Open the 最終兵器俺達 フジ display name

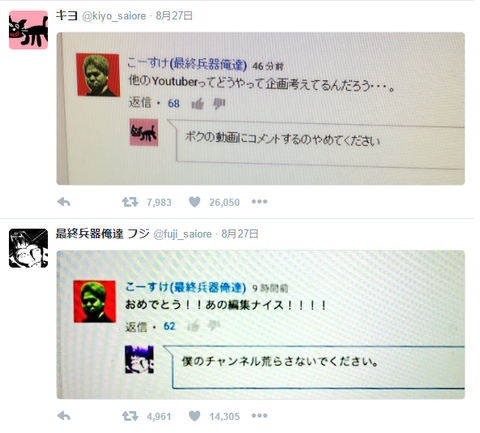pyautogui.click(x=103, y=234)
